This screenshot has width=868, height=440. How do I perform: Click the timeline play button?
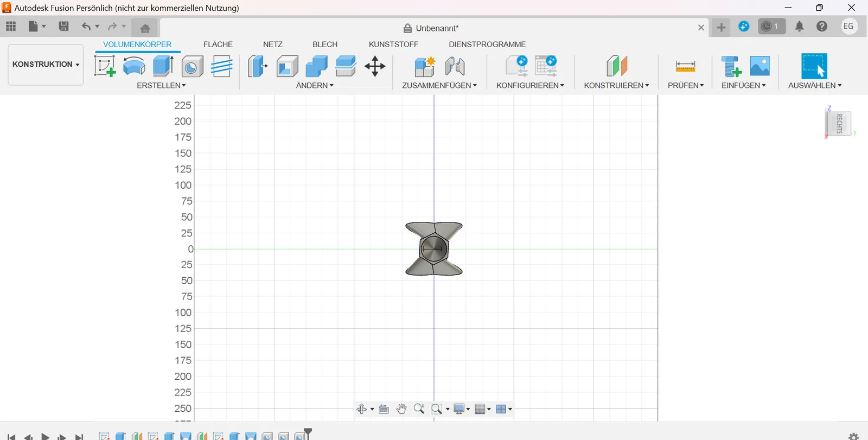tap(46, 437)
